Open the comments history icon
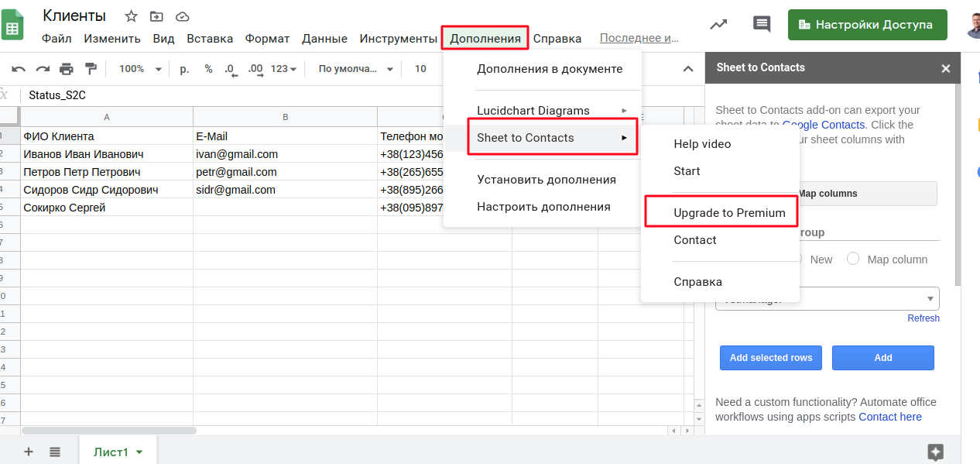 click(x=762, y=25)
